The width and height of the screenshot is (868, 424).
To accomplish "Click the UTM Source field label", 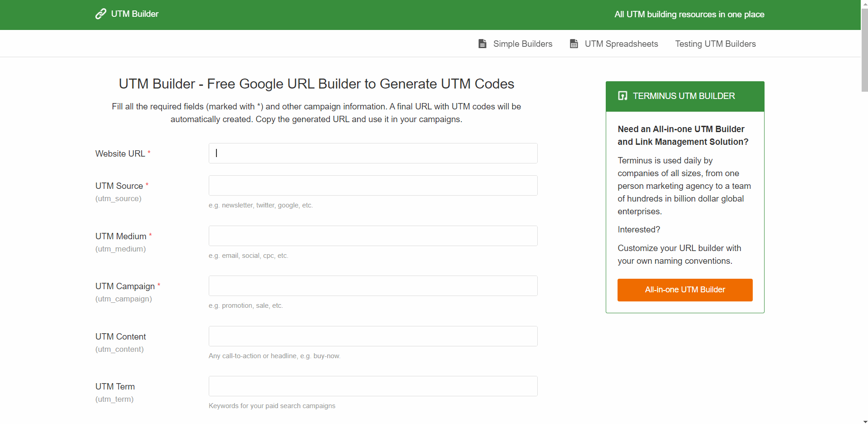I will pyautogui.click(x=119, y=186).
